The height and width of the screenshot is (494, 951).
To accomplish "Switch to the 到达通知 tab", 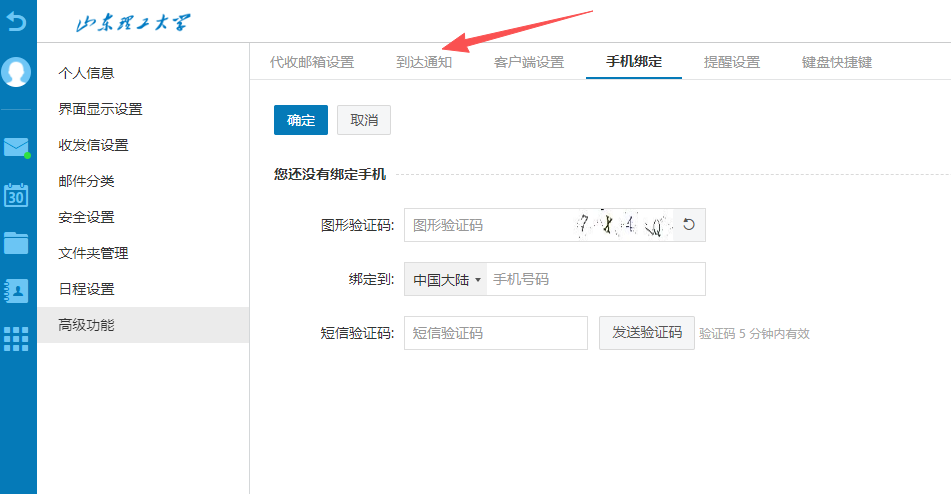I will pyautogui.click(x=424, y=62).
